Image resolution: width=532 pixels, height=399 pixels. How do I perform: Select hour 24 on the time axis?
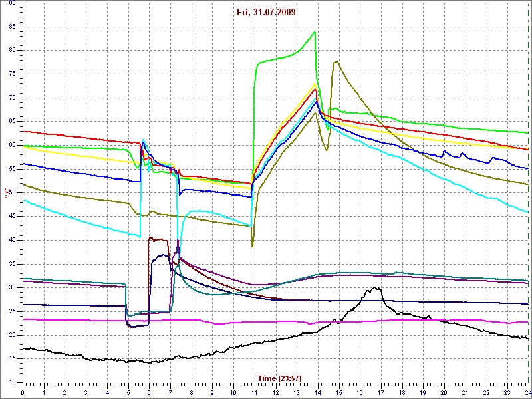coord(527,393)
